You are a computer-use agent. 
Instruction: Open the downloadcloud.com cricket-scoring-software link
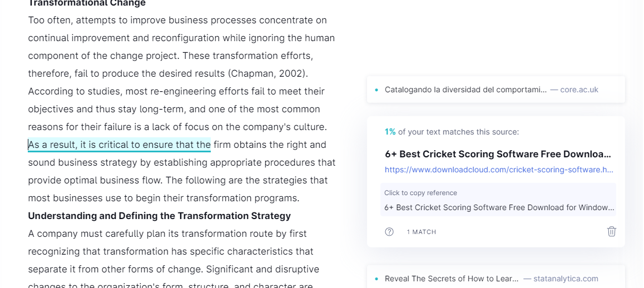coord(499,170)
